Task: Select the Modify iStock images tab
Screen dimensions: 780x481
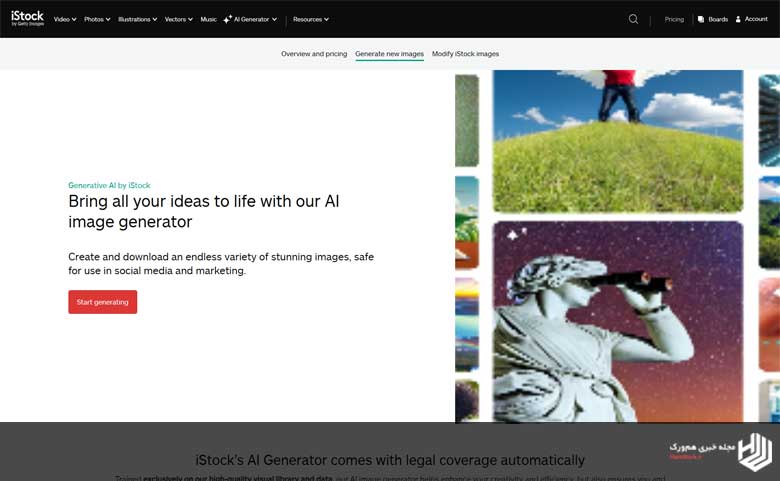Action: click(x=465, y=54)
